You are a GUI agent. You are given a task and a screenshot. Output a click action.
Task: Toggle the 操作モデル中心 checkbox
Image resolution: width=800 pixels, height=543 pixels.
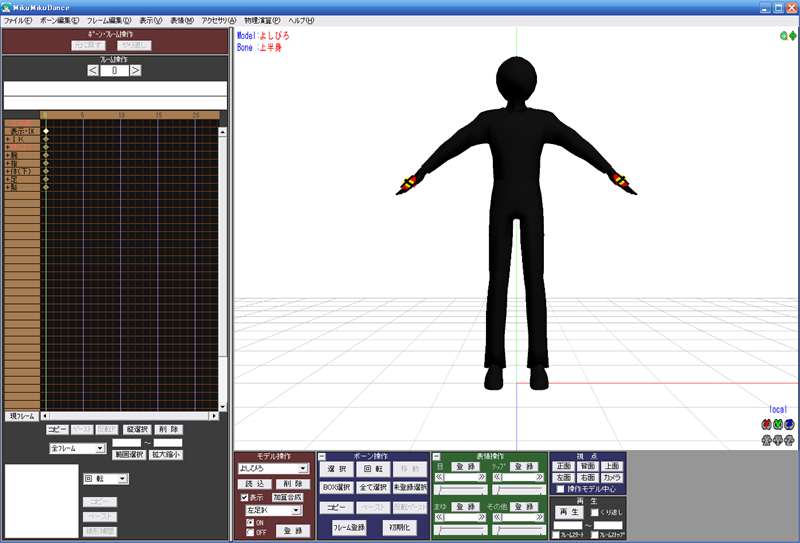pyautogui.click(x=560, y=489)
